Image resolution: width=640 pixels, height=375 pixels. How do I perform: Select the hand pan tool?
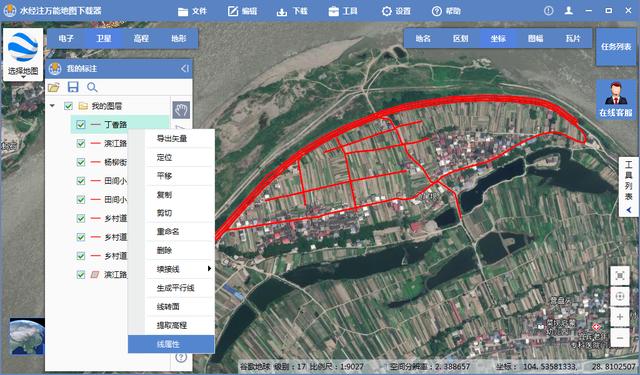point(181,110)
